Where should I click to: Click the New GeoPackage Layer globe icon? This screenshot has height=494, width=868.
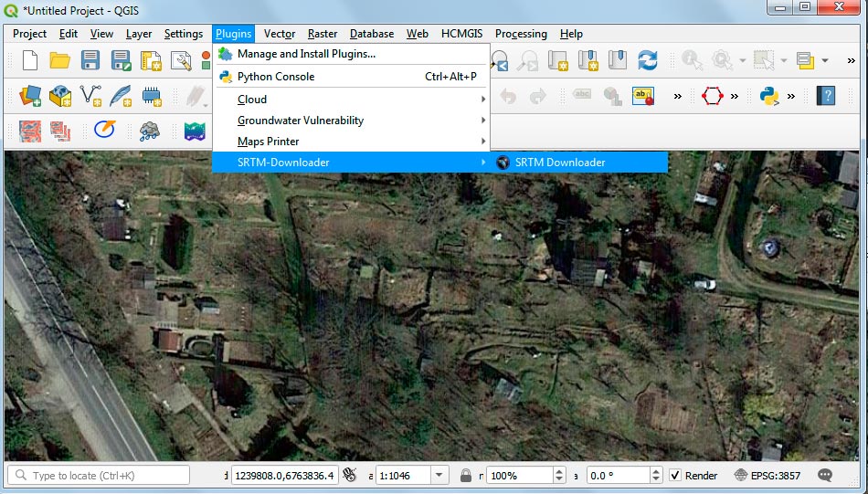[x=59, y=96]
